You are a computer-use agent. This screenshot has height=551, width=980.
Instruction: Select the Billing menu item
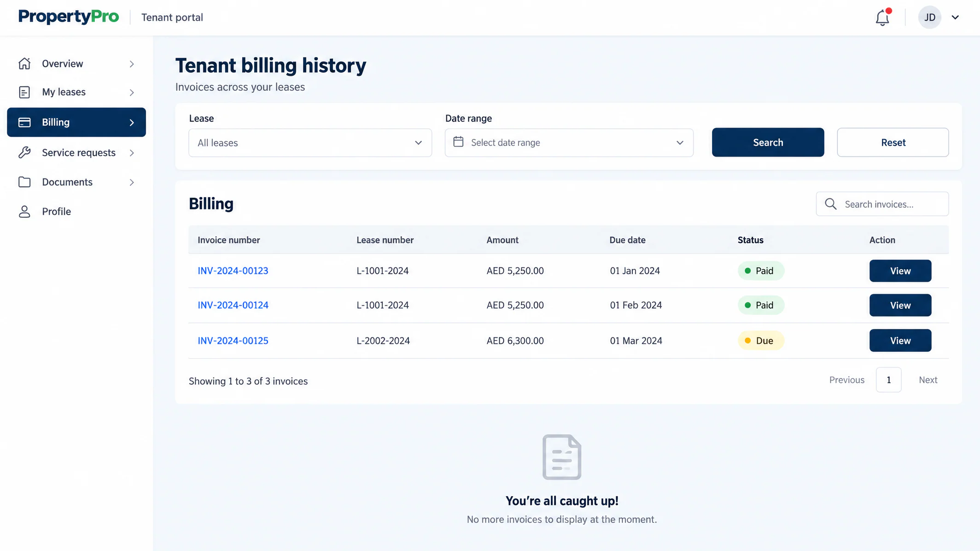pyautogui.click(x=76, y=122)
